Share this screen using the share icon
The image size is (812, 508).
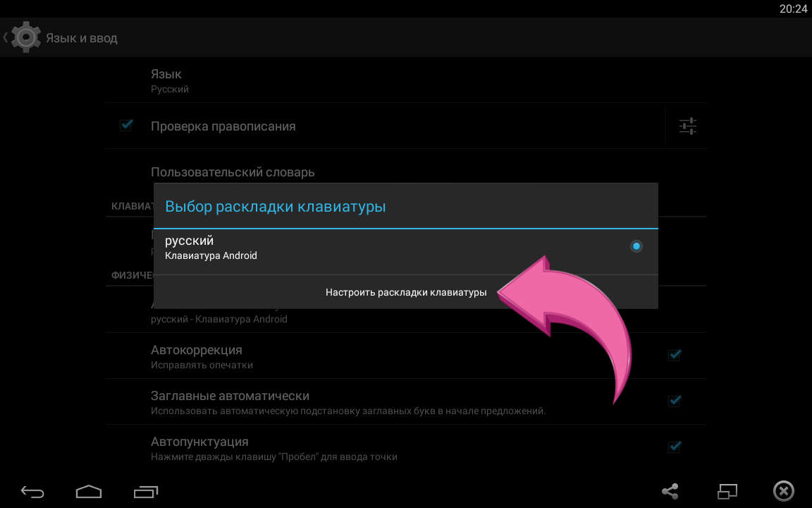click(668, 490)
